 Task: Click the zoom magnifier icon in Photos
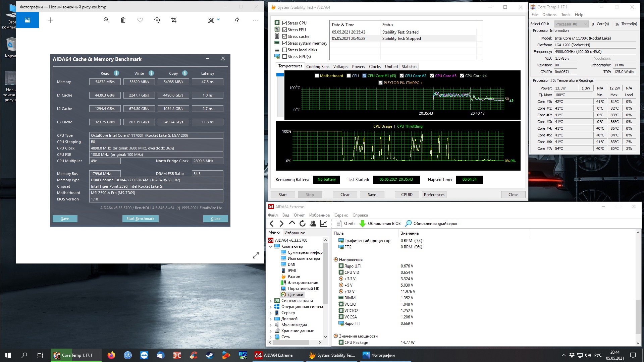(x=106, y=20)
